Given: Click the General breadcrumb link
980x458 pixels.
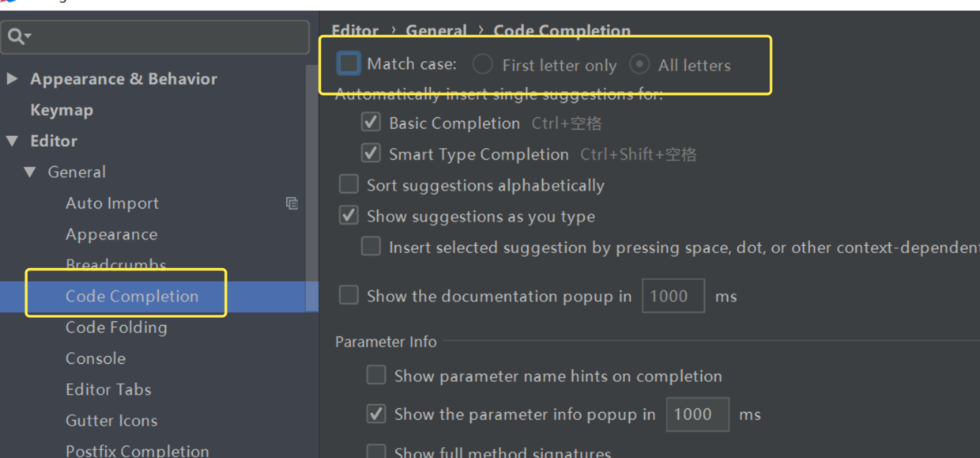Looking at the screenshot, I should [x=436, y=30].
